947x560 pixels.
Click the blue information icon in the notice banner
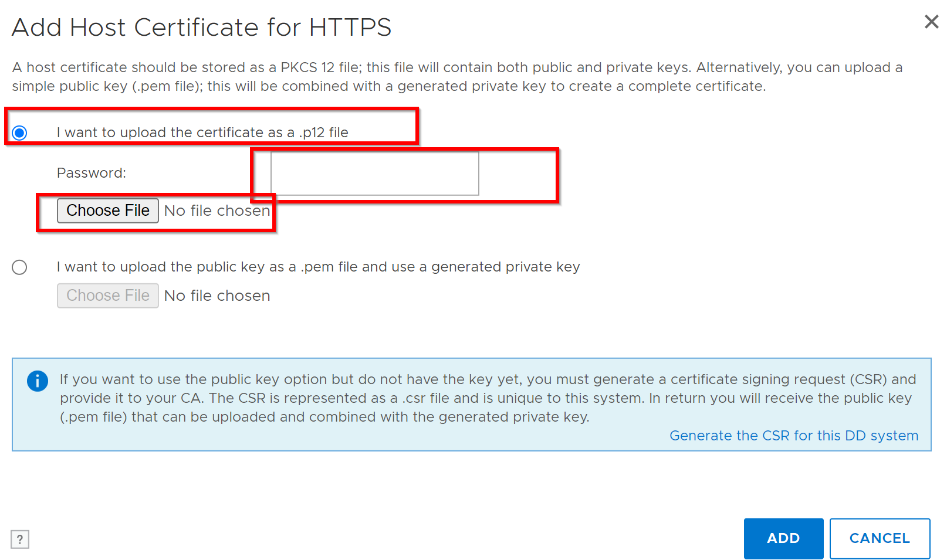point(37,381)
